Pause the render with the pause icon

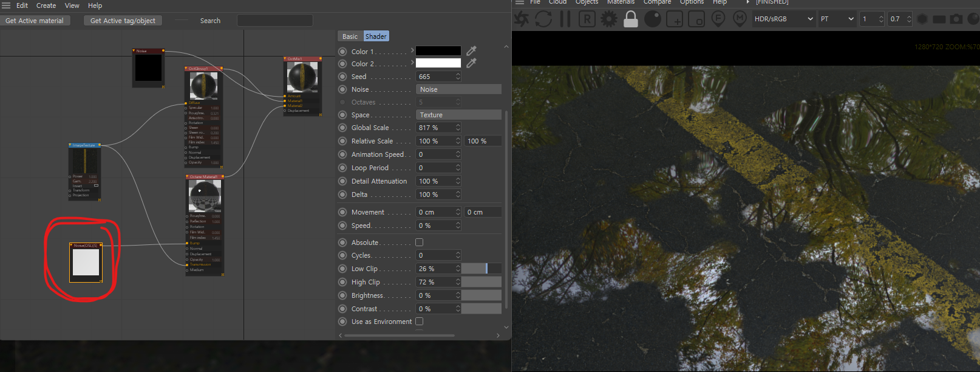click(565, 19)
